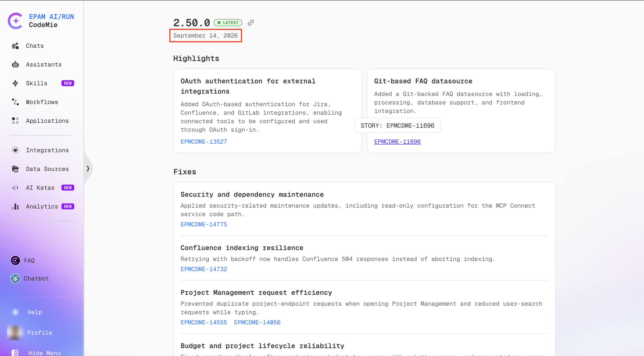The image size is (644, 356).
Task: Click the Fixes section heading
Action: [185, 172]
